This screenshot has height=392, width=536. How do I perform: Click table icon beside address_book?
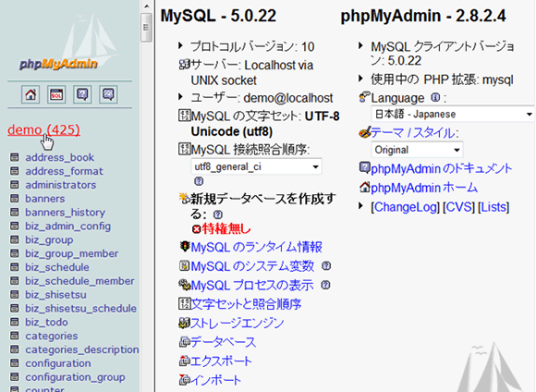tap(15, 157)
